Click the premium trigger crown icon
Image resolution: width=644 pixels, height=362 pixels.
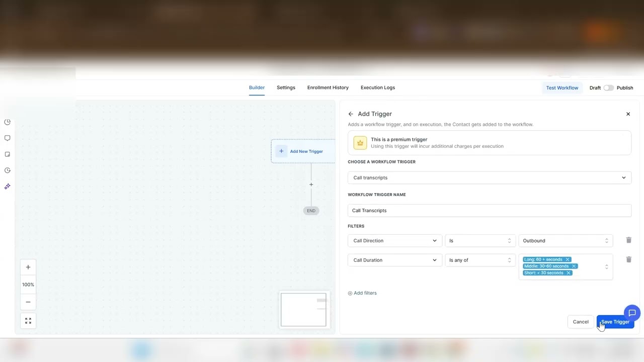(360, 143)
